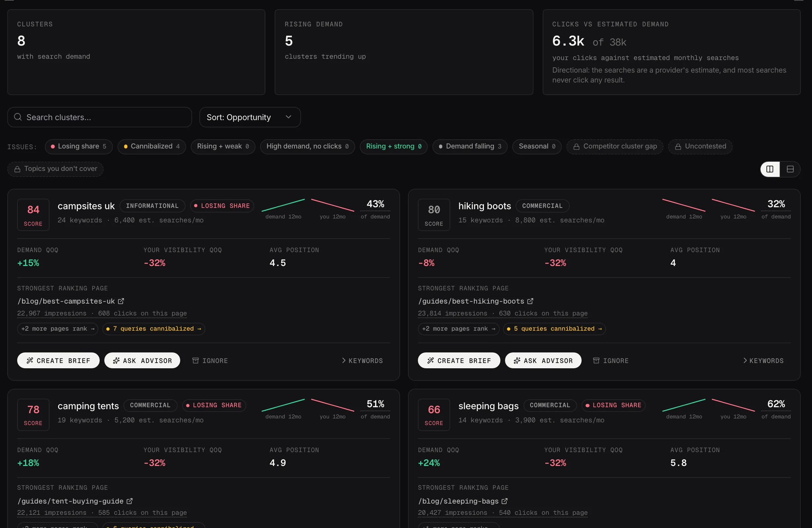Viewport: 812px width, 528px height.
Task: Open external link icon for /guides/tent-buying-guide
Action: (129, 501)
